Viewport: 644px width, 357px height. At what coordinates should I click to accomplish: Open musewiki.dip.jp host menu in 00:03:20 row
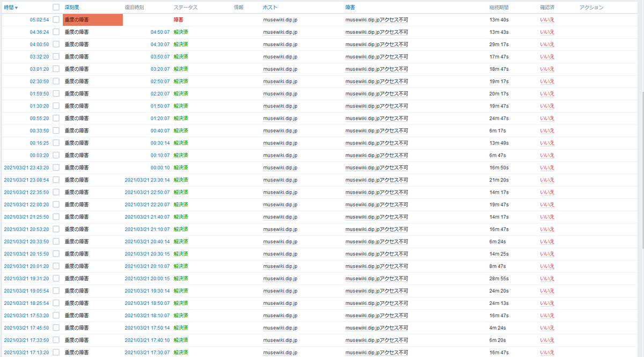point(280,156)
